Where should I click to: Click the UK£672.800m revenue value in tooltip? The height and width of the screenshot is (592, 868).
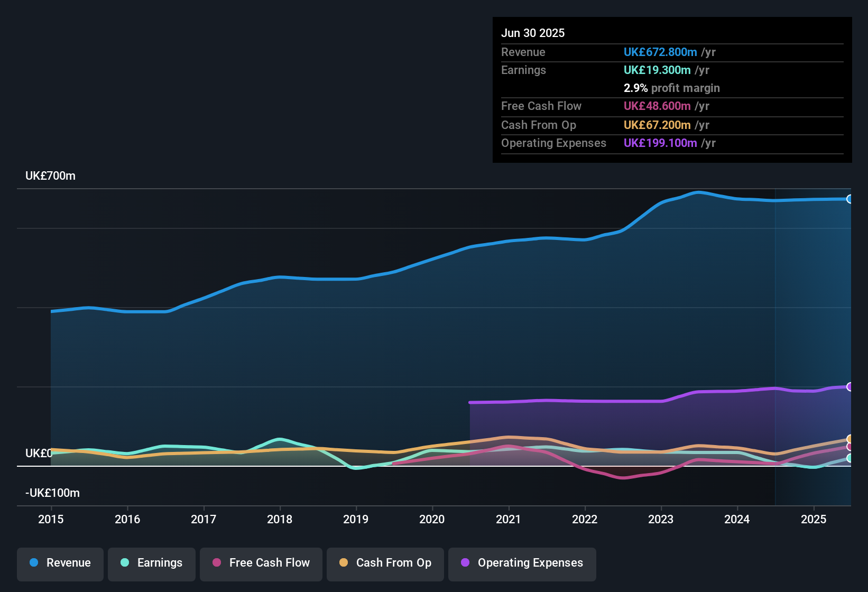(660, 52)
